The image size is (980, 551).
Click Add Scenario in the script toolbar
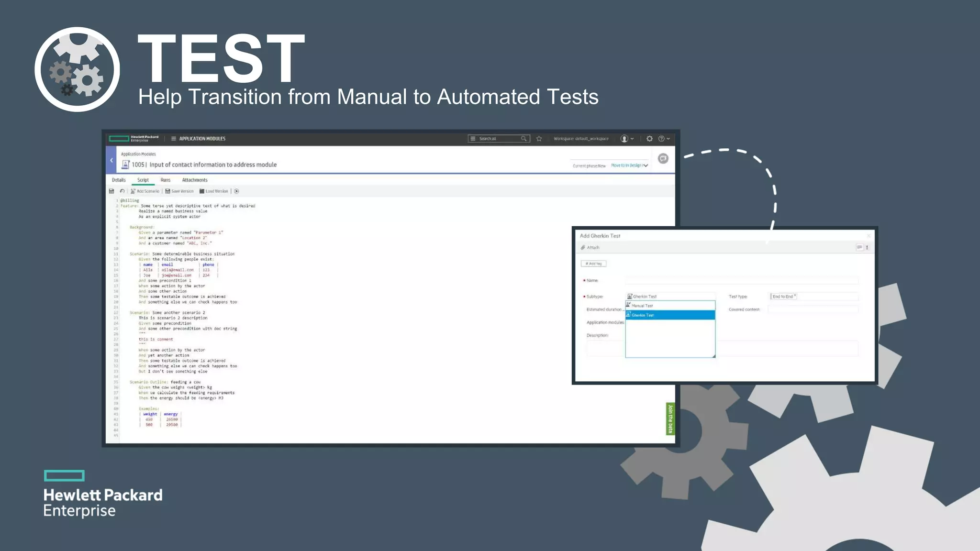pyautogui.click(x=145, y=191)
